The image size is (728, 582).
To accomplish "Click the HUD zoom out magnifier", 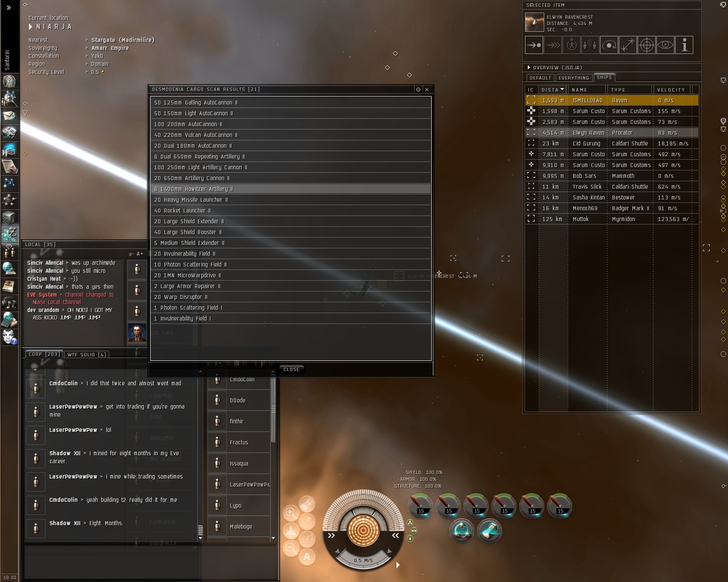I will [x=291, y=548].
